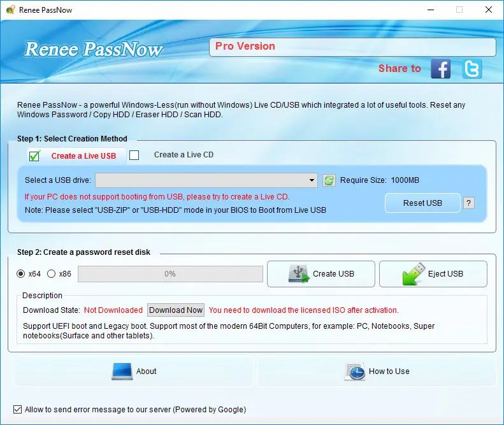Screen dimensions: 504x425
Task: Refresh the USB drive list
Action: pos(329,180)
